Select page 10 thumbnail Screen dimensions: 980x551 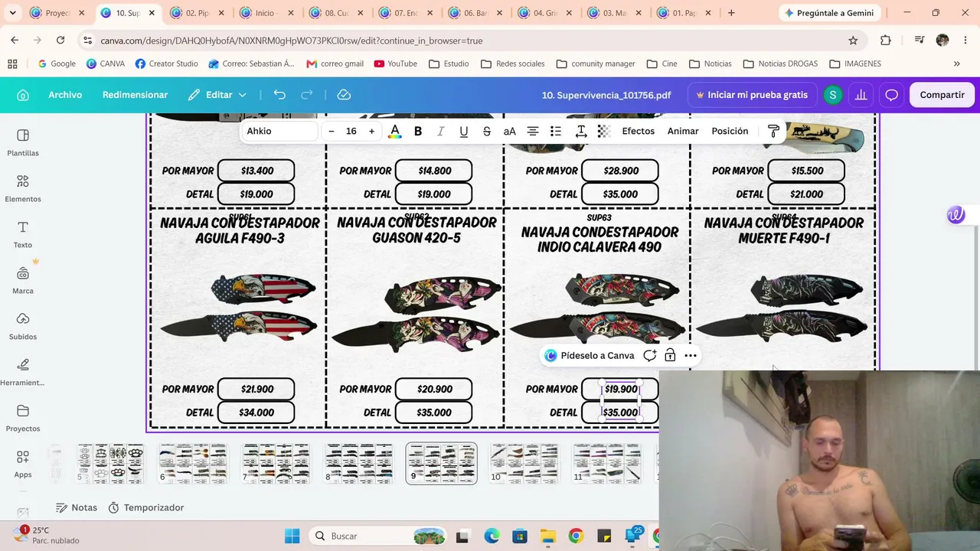pyautogui.click(x=524, y=464)
